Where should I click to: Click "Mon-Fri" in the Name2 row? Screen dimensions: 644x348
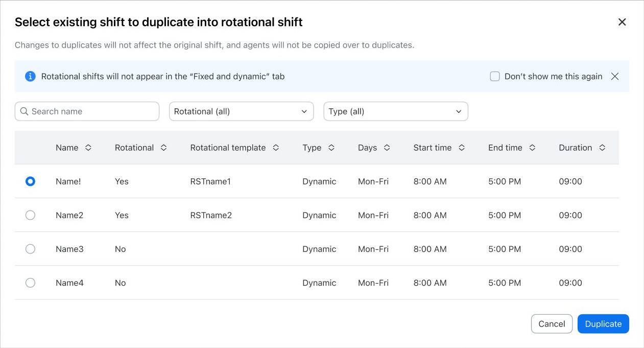tap(373, 215)
